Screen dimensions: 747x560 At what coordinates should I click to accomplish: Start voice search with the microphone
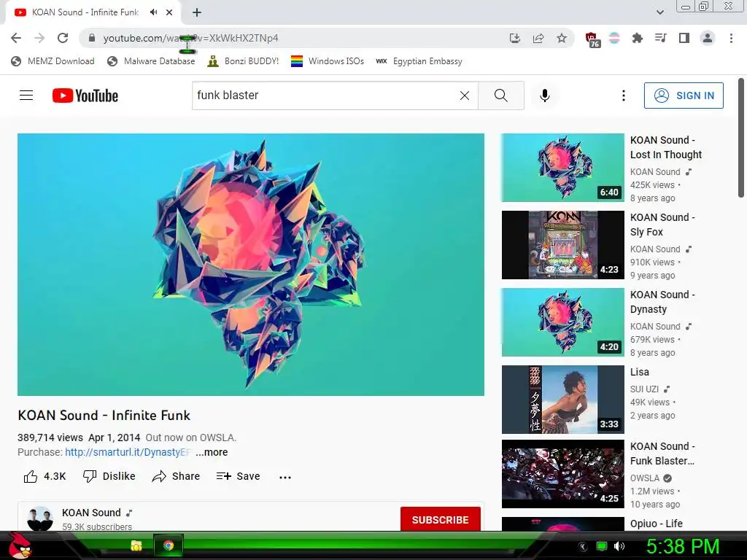(544, 96)
